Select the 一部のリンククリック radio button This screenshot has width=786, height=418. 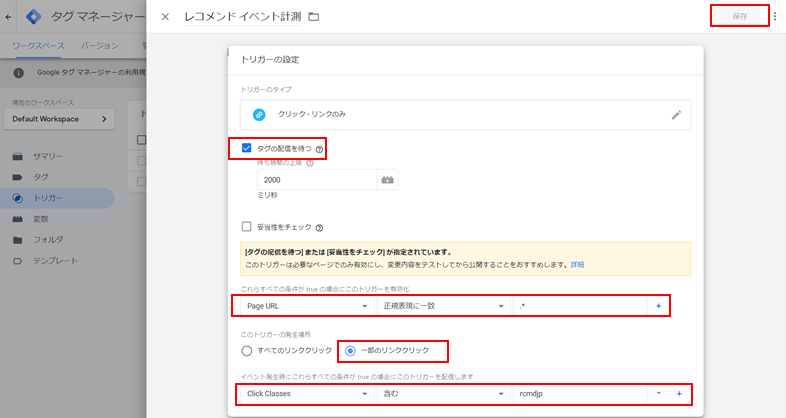coord(350,351)
